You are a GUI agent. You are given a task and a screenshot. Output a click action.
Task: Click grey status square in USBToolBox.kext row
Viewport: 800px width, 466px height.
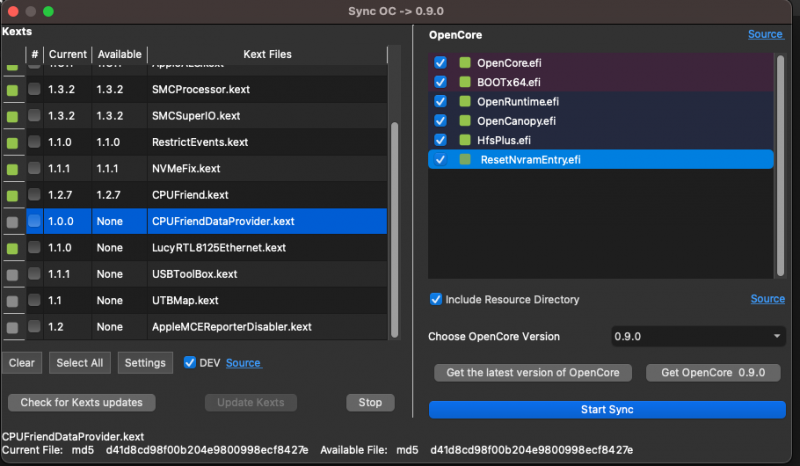click(x=12, y=274)
